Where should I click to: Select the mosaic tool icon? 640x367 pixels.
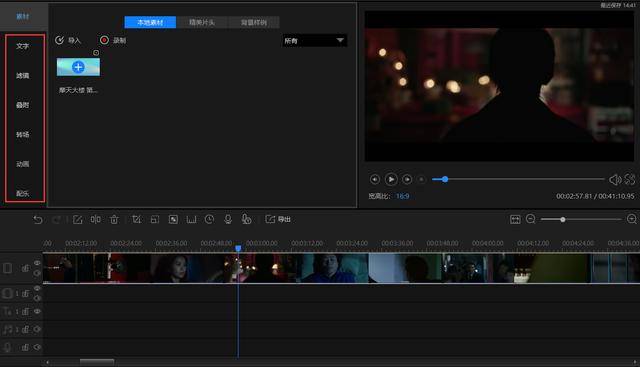pyautogui.click(x=173, y=220)
